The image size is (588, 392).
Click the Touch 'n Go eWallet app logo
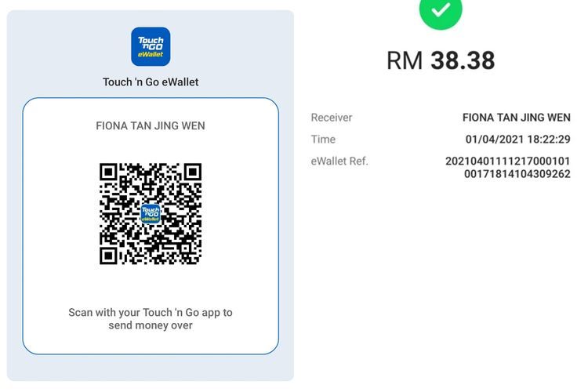pos(151,46)
